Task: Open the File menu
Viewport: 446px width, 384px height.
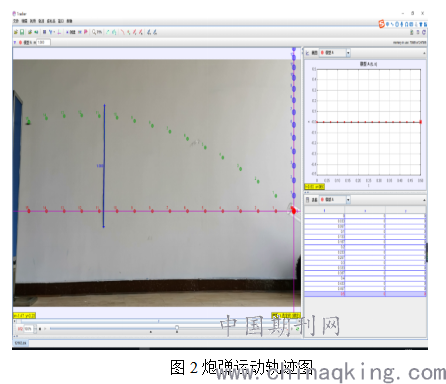Action: (x=16, y=21)
